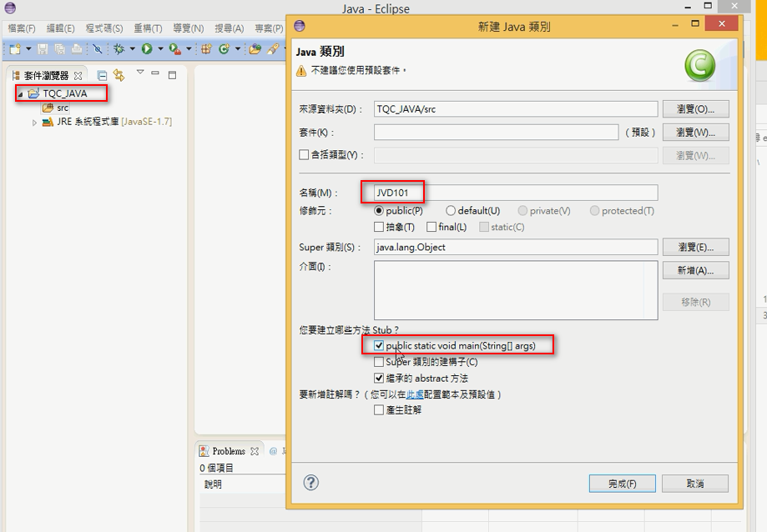
Task: Click the 介面 interfaces list box
Action: 516,290
